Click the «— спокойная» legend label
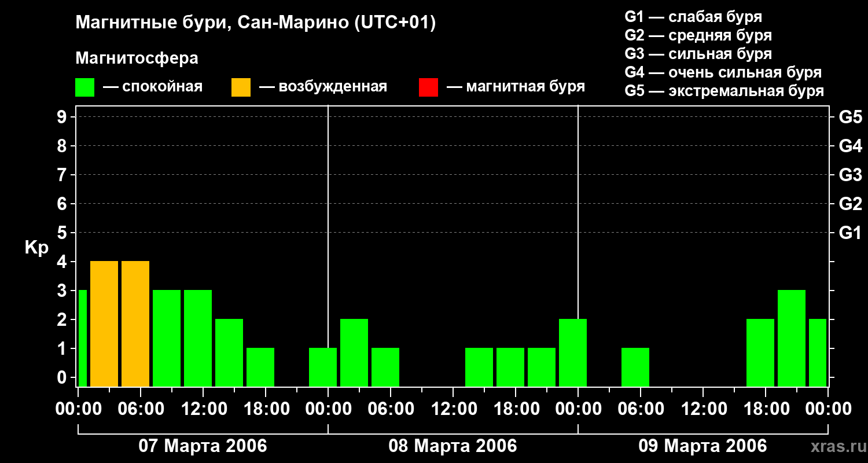The width and height of the screenshot is (868, 463). [x=153, y=87]
